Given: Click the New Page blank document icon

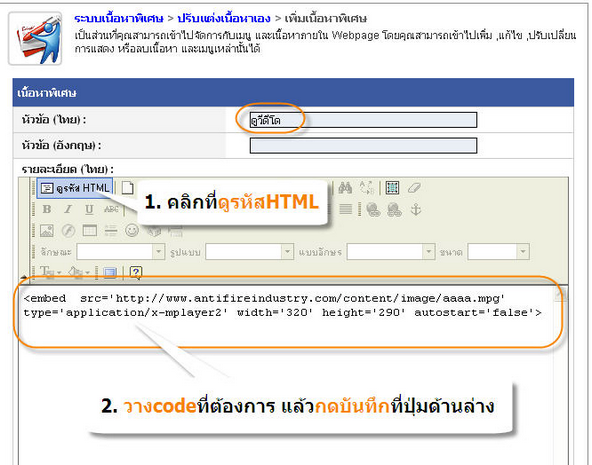Looking at the screenshot, I should [128, 188].
